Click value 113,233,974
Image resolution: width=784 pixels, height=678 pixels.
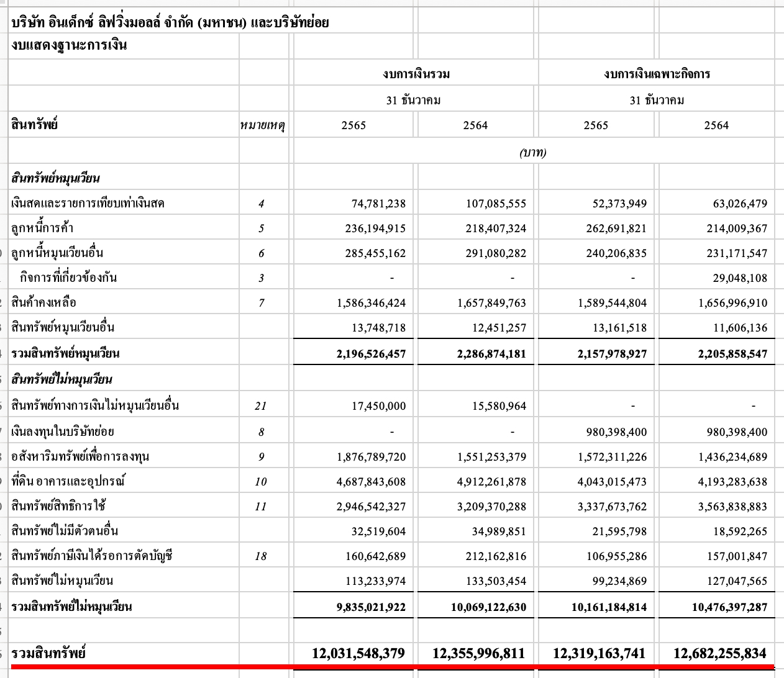click(375, 581)
